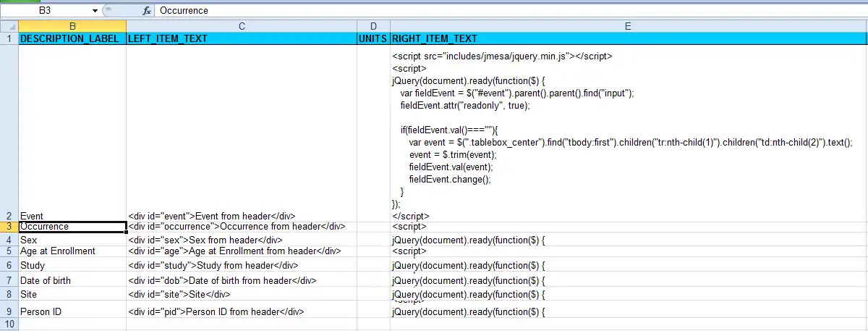Select row 2 header
Screen dimensions: 868x331
(x=9, y=216)
